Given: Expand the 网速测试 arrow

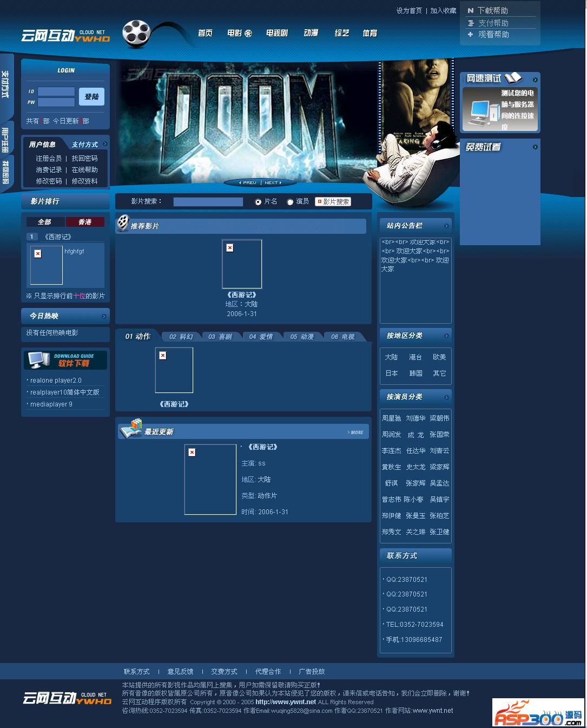Looking at the screenshot, I should pyautogui.click(x=535, y=80).
